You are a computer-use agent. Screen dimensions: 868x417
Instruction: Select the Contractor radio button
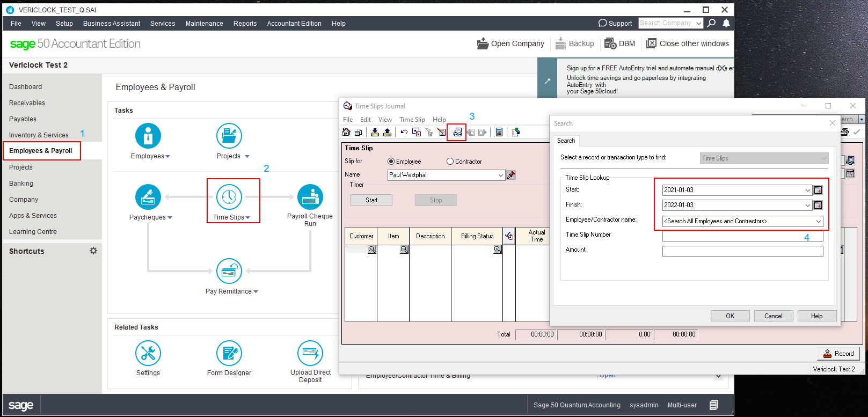pyautogui.click(x=450, y=162)
